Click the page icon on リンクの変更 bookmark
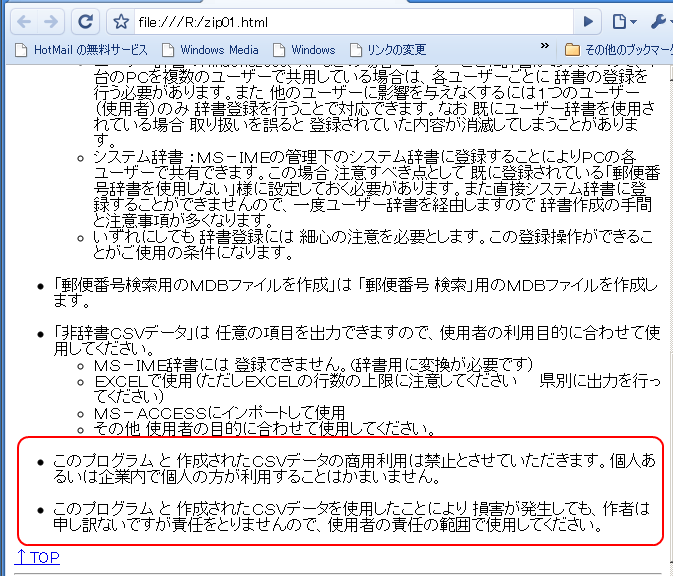The height and width of the screenshot is (576, 673). [x=355, y=49]
